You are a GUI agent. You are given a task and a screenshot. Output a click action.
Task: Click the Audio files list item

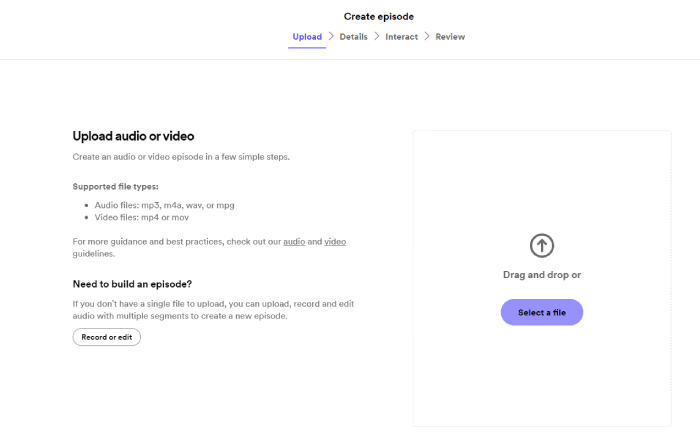coord(164,205)
